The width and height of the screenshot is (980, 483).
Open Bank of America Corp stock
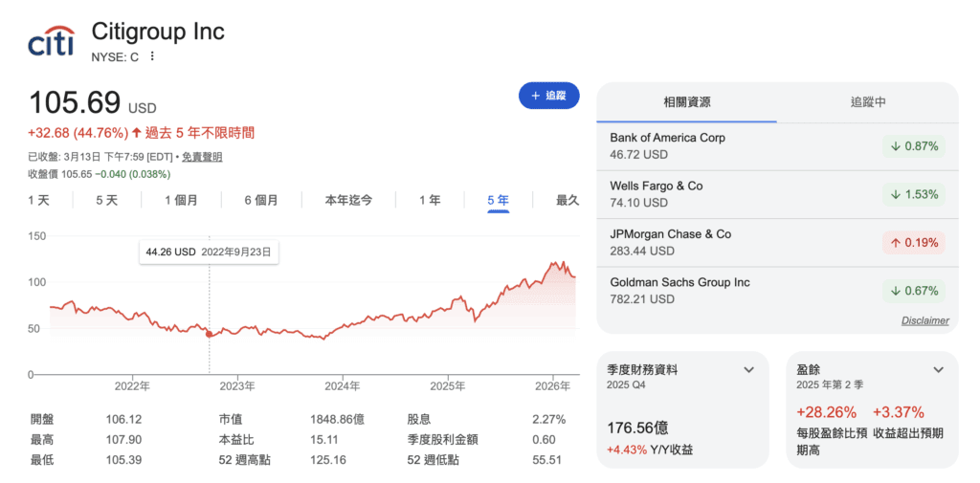777,145
